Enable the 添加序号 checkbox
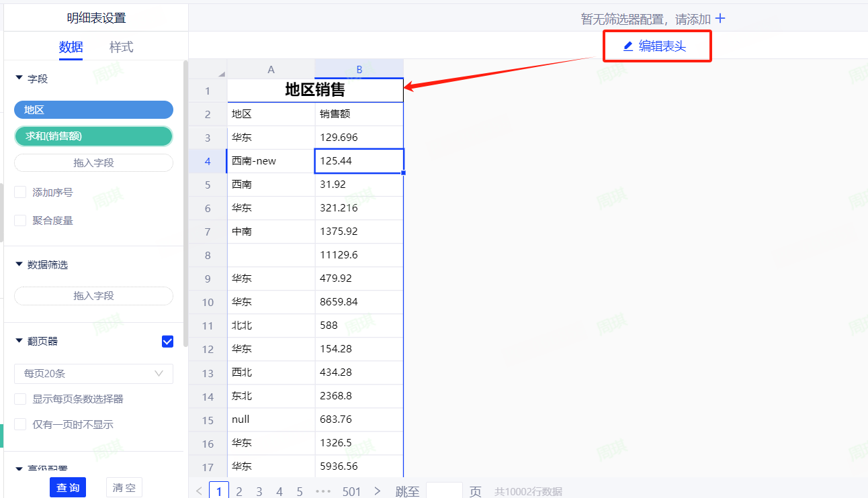The image size is (868, 498). coord(20,193)
